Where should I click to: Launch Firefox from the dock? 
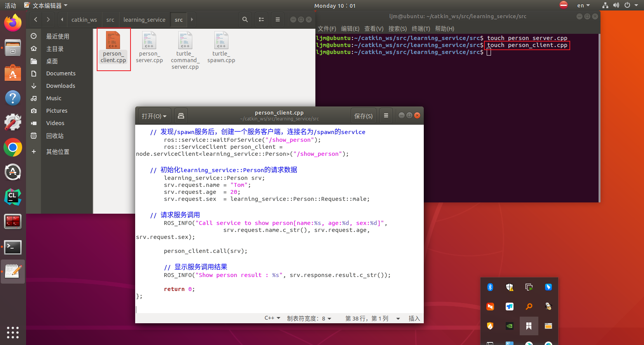[x=13, y=23]
